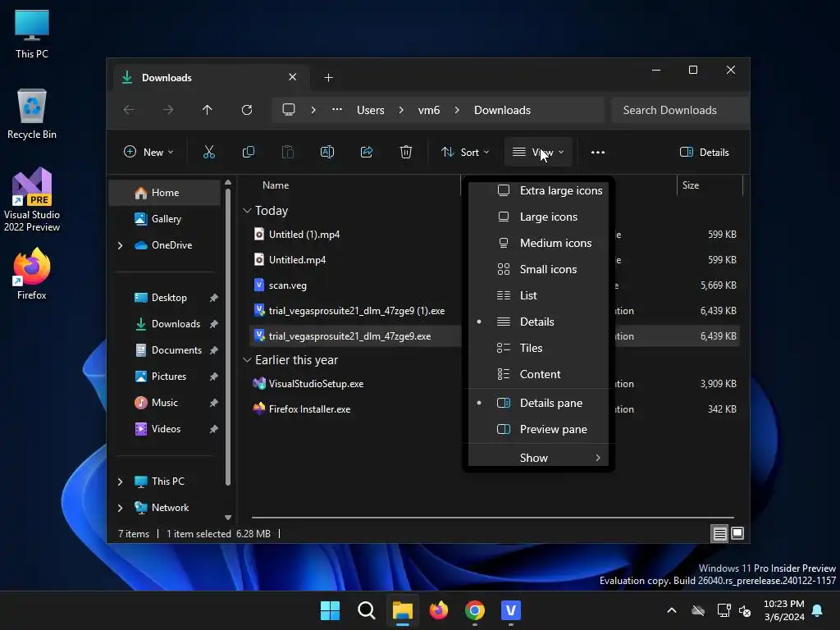Click the Paste clipboard icon

coord(288,152)
